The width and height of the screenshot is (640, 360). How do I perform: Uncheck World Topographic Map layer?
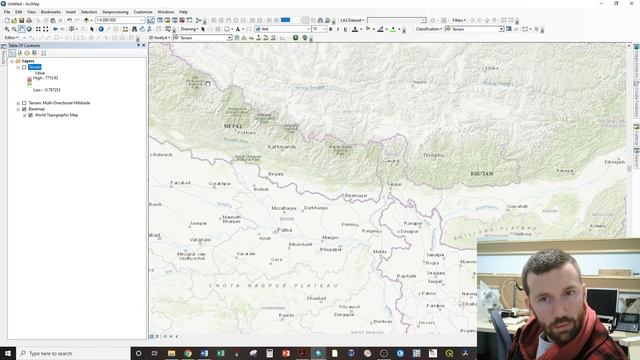[x=30, y=115]
